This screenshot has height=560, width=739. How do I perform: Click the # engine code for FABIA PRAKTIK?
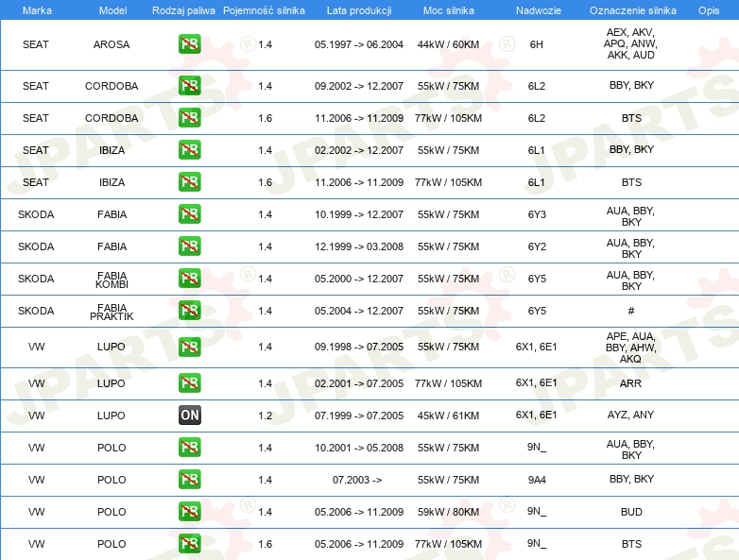click(x=631, y=311)
